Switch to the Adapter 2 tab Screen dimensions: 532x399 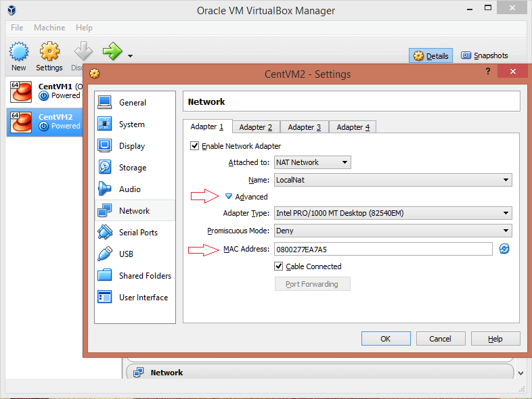256,127
